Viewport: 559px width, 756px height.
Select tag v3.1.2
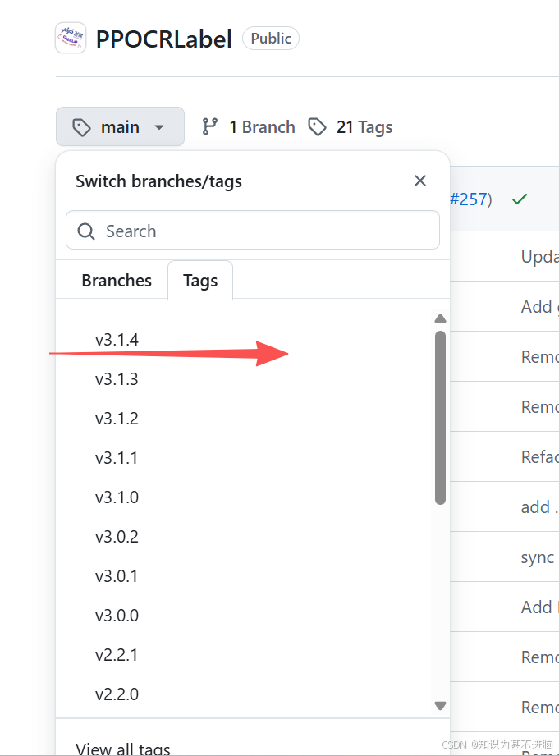coord(117,419)
